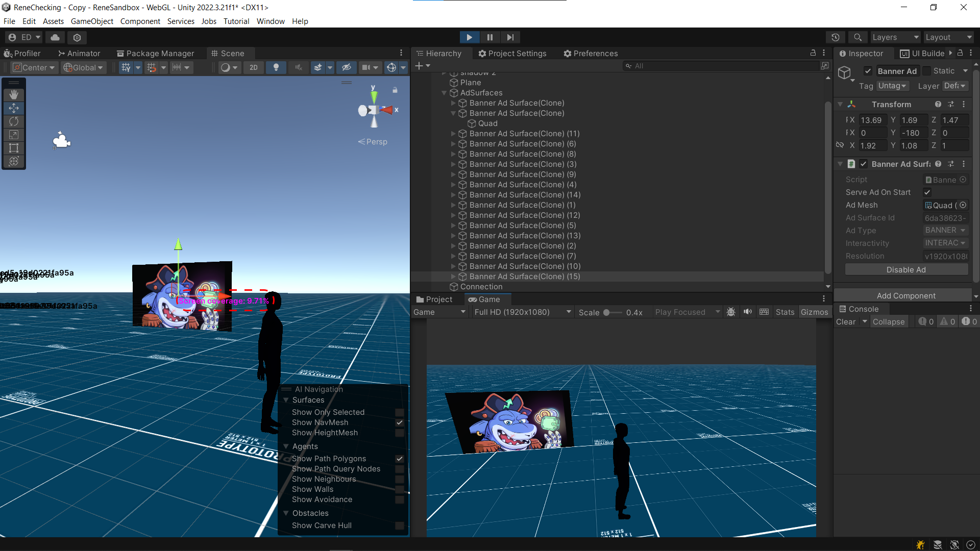Screen dimensions: 980x551
Task: Click the scale constrain proportions link icon
Action: [x=840, y=145]
